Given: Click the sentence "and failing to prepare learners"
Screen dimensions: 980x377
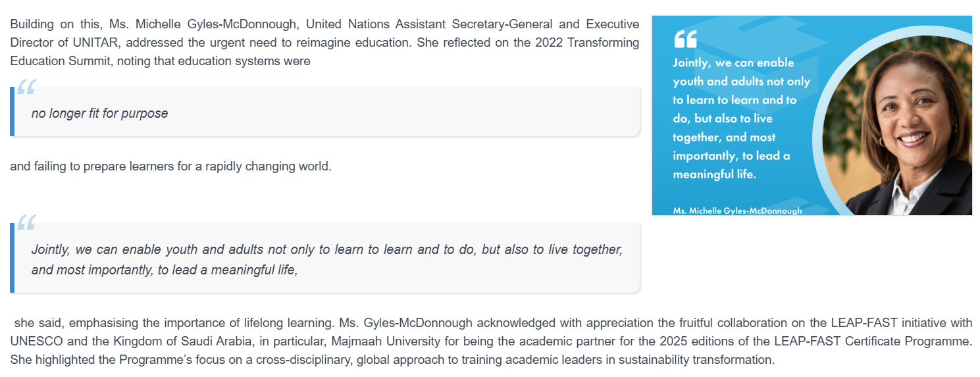Looking at the screenshot, I should [170, 166].
